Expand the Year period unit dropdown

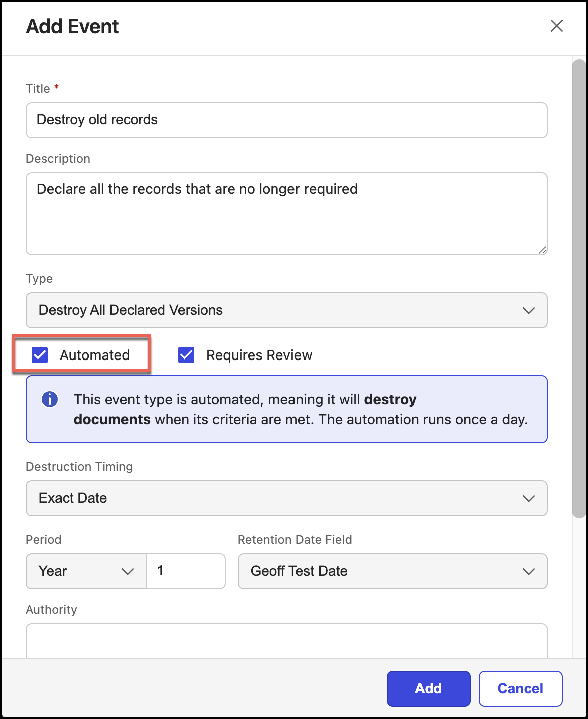point(86,571)
